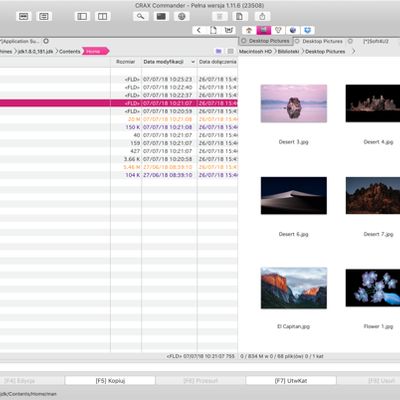Viewport: 400px width, 400px height.
Task: Click the highlighted pink row dated 10:21:07
Action: click(119, 103)
